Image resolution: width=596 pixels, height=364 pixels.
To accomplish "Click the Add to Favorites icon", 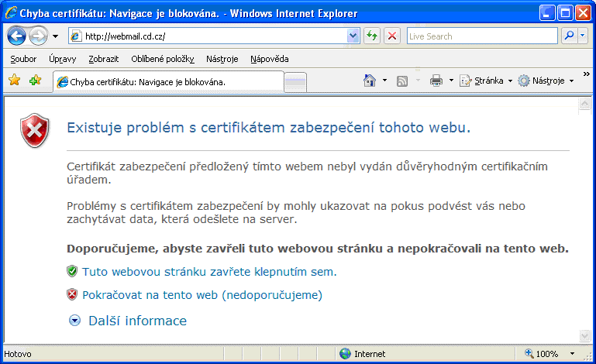I will 34,81.
